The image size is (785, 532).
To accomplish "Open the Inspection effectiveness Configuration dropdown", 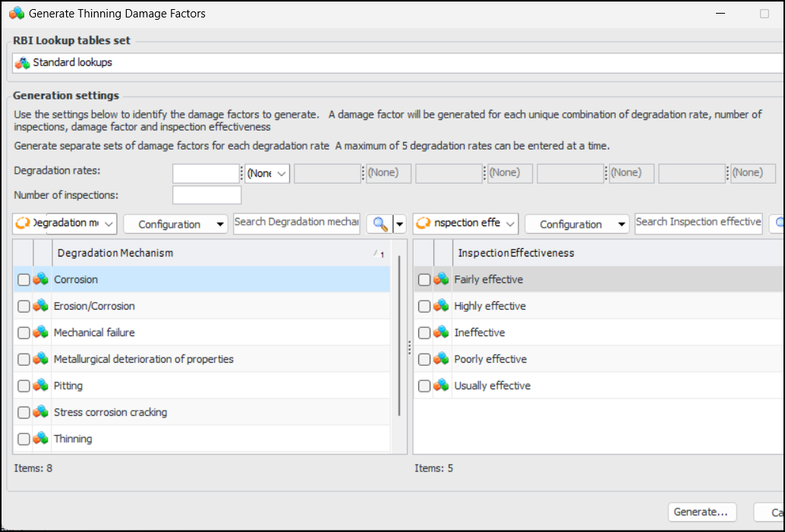I will click(577, 224).
